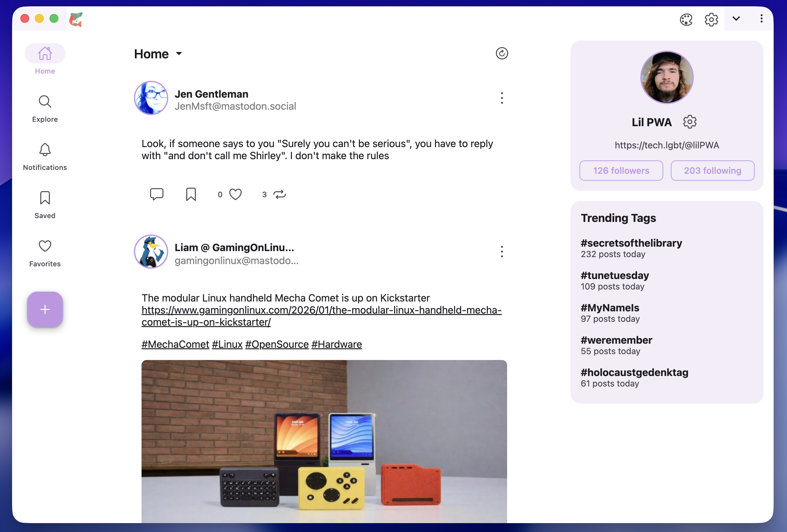The height and width of the screenshot is (532, 787).
Task: Favorite Jen Gentleman's post with heart
Action: click(235, 194)
